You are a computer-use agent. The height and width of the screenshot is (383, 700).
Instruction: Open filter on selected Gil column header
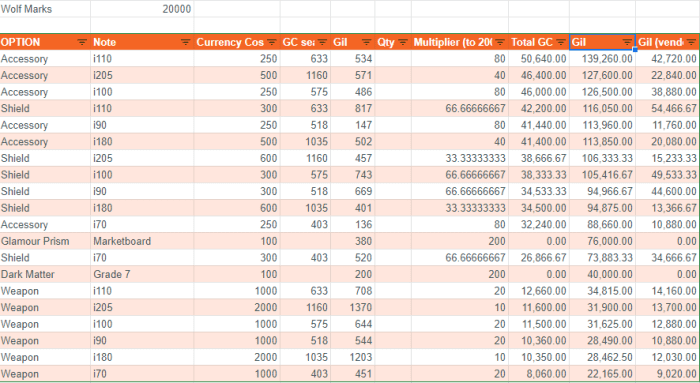[x=627, y=42]
